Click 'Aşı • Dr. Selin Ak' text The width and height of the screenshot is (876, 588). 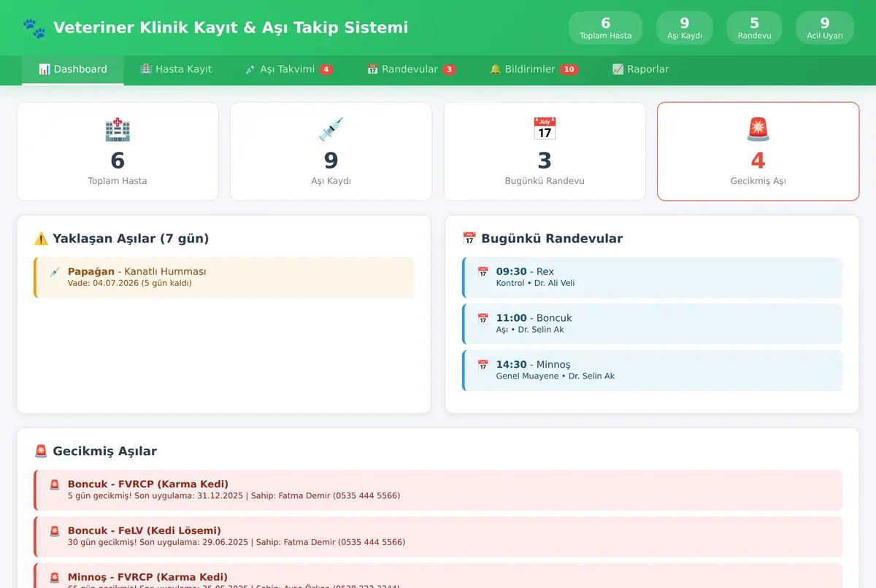(530, 330)
